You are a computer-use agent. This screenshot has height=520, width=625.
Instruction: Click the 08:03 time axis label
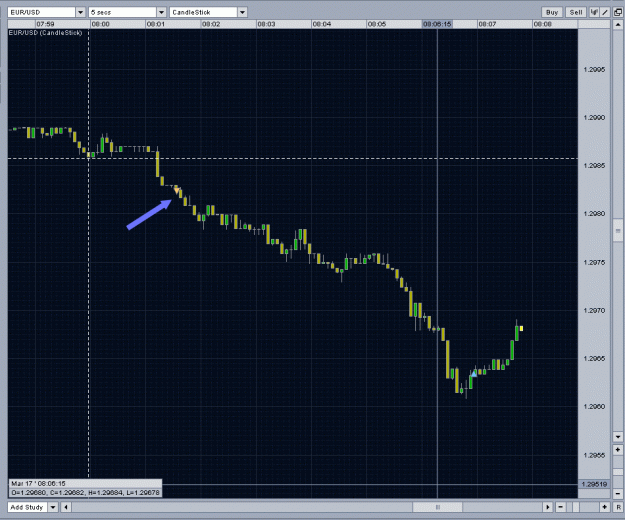pyautogui.click(x=266, y=24)
